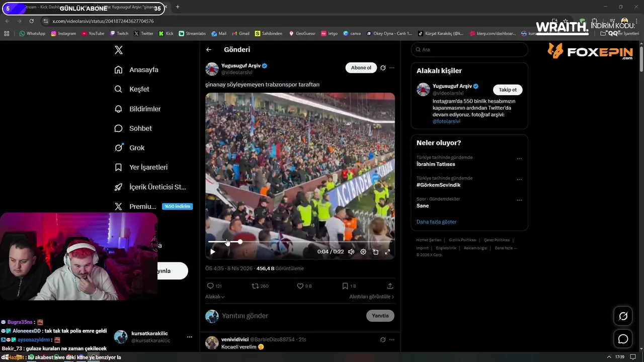Screen dimensions: 644x362
Task: Open Yugusuguf Arşiv avatar in the post
Action: coord(212,69)
